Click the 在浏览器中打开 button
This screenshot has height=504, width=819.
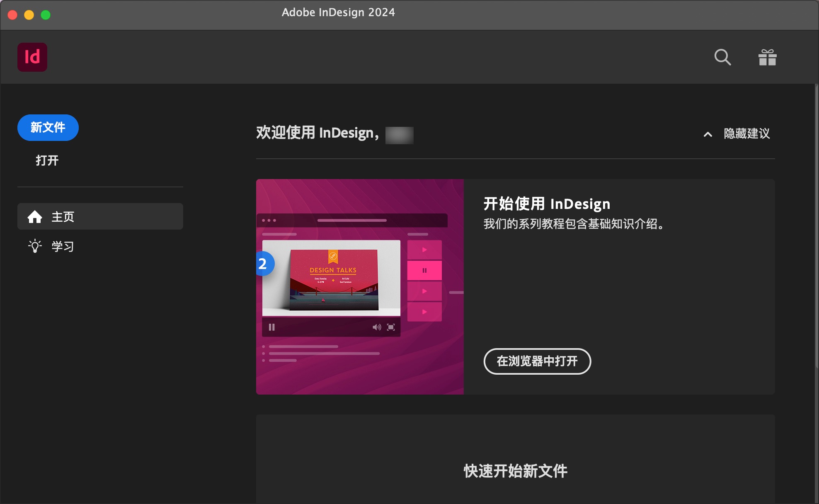[537, 361]
